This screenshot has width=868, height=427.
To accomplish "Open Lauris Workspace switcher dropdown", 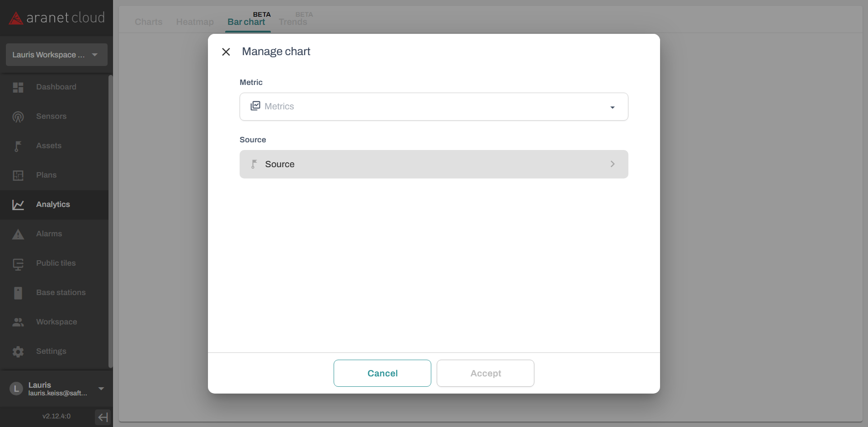I will [57, 55].
